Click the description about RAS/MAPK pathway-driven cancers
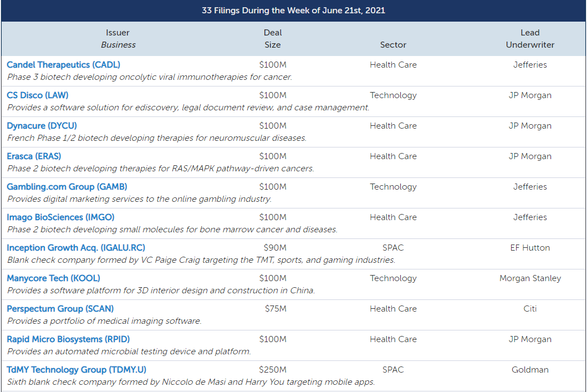 coord(161,169)
